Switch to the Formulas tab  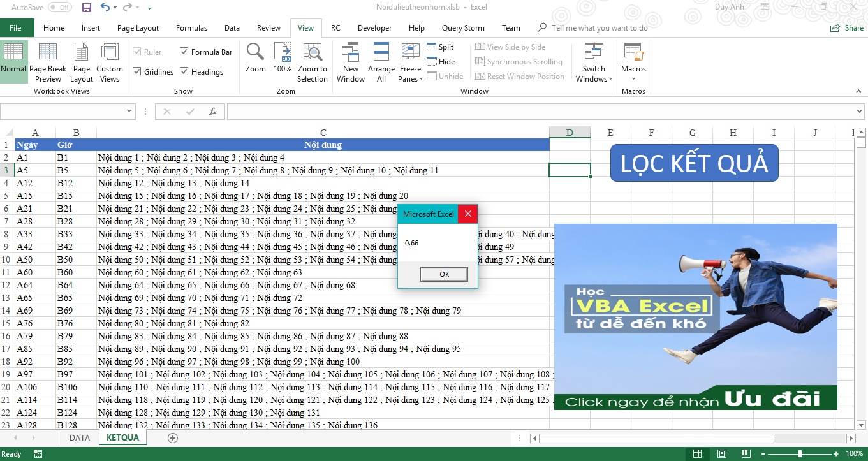(191, 28)
